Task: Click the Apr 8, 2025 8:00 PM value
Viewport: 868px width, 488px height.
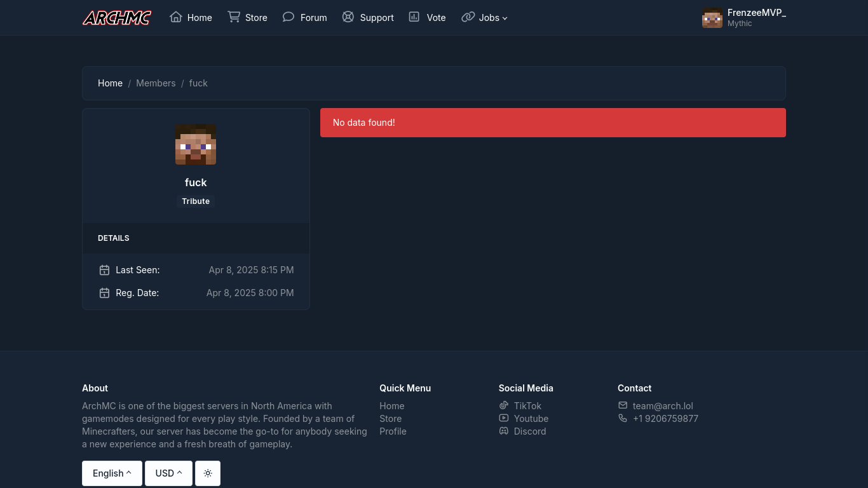Action: coord(250,293)
